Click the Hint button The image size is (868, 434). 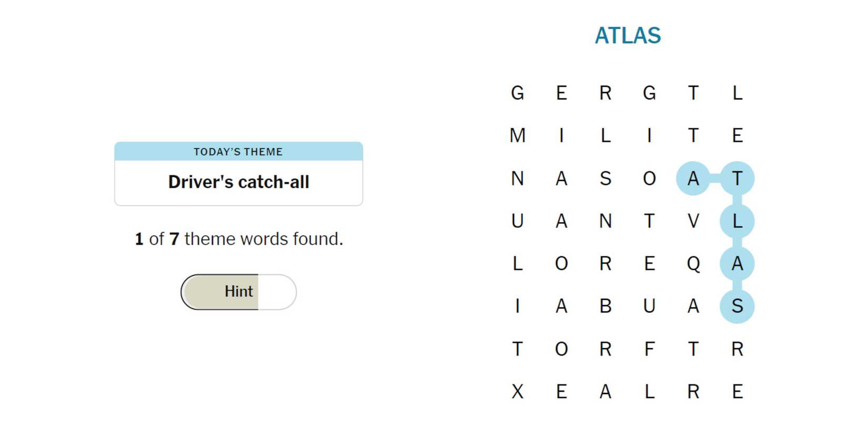tap(238, 291)
